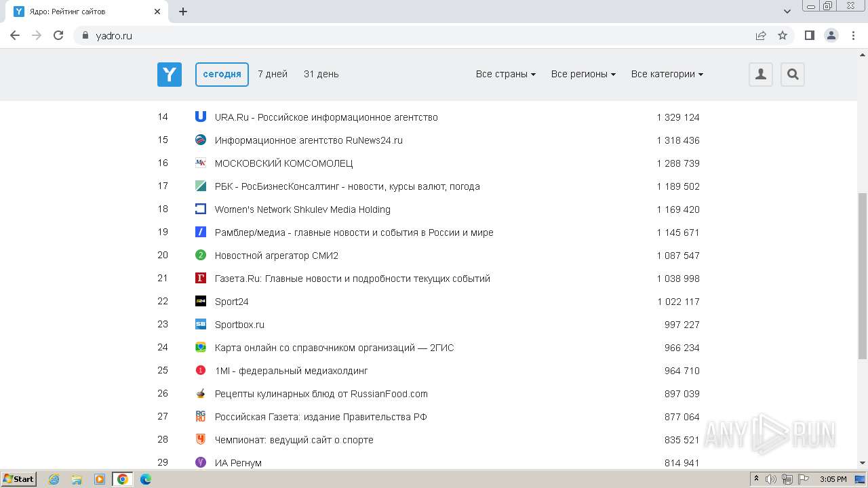The width and height of the screenshot is (868, 488).
Task: Open Газета.Ru: Главные новости link
Action: [353, 279]
